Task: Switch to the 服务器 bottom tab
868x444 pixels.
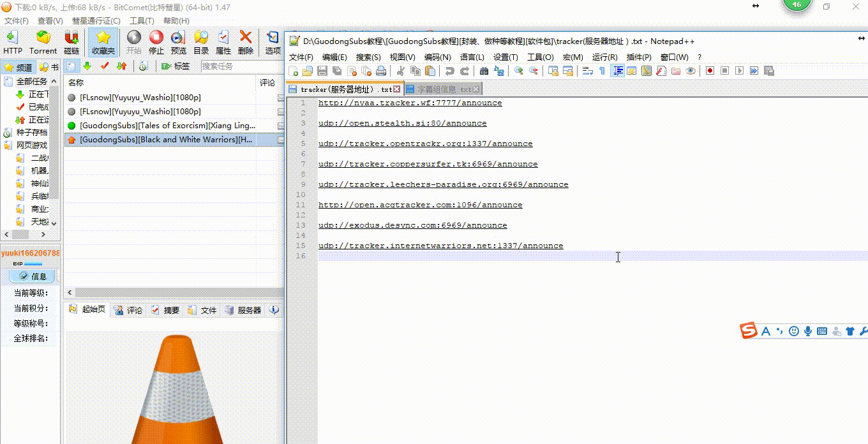Action: tap(243, 310)
